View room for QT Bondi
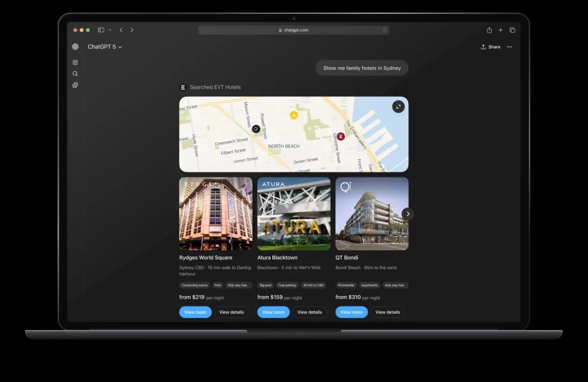The image size is (588, 382). point(351,312)
